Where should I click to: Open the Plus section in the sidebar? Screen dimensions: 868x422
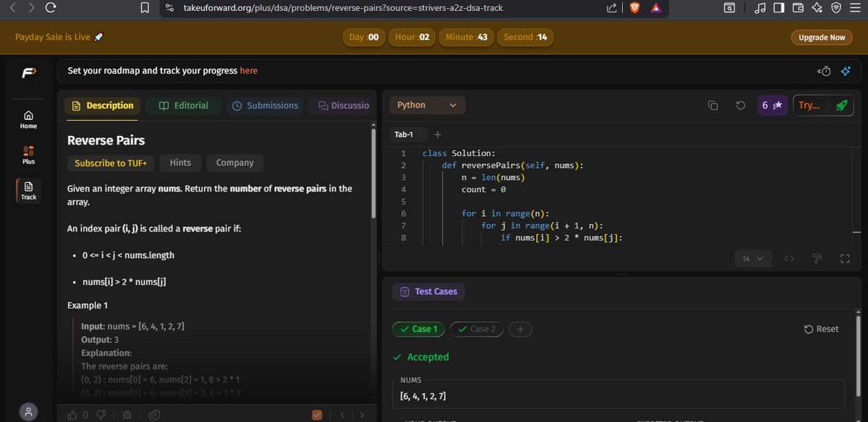[28, 155]
